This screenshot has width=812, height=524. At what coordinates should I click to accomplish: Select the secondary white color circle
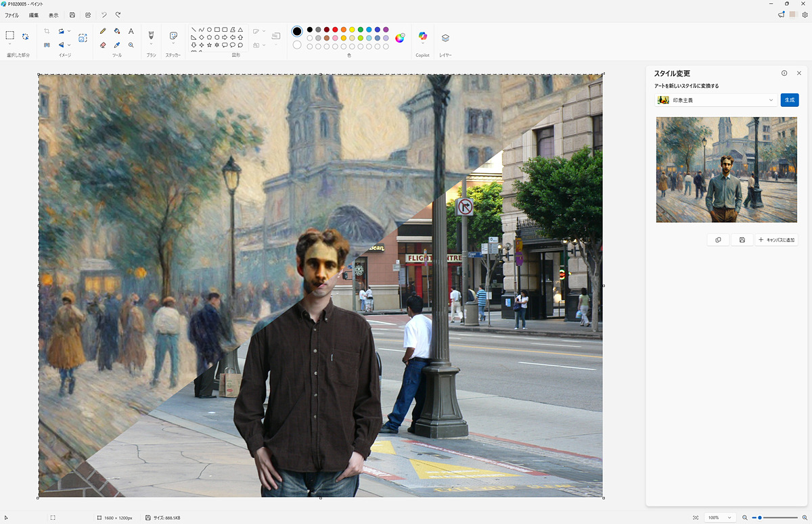coord(297,45)
